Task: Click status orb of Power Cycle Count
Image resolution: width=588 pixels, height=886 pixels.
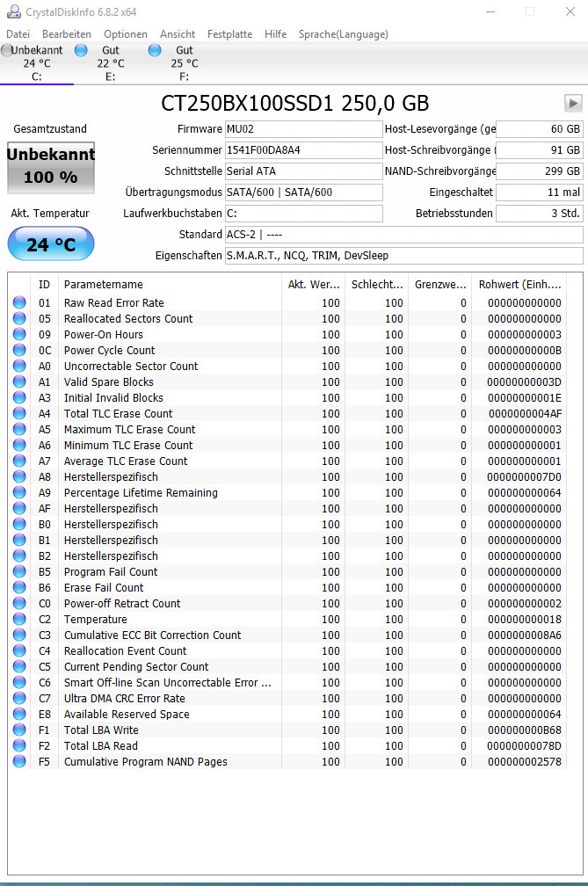Action: coord(19,350)
